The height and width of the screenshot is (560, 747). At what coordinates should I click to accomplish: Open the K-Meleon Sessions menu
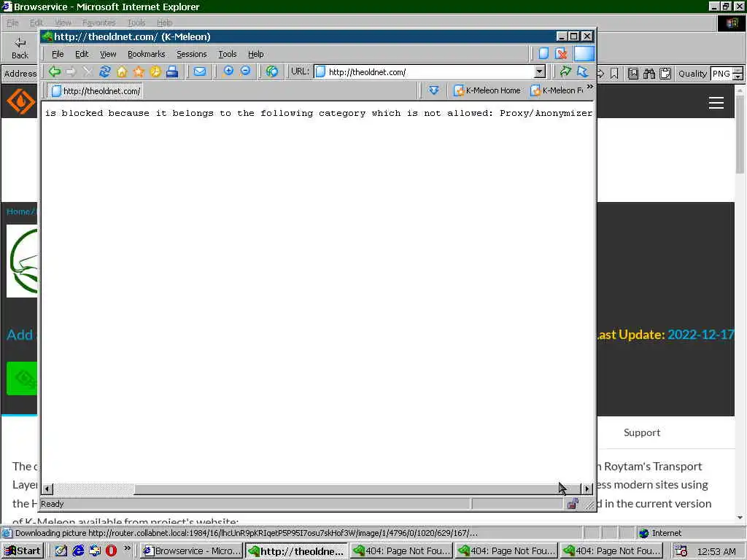[x=192, y=54]
